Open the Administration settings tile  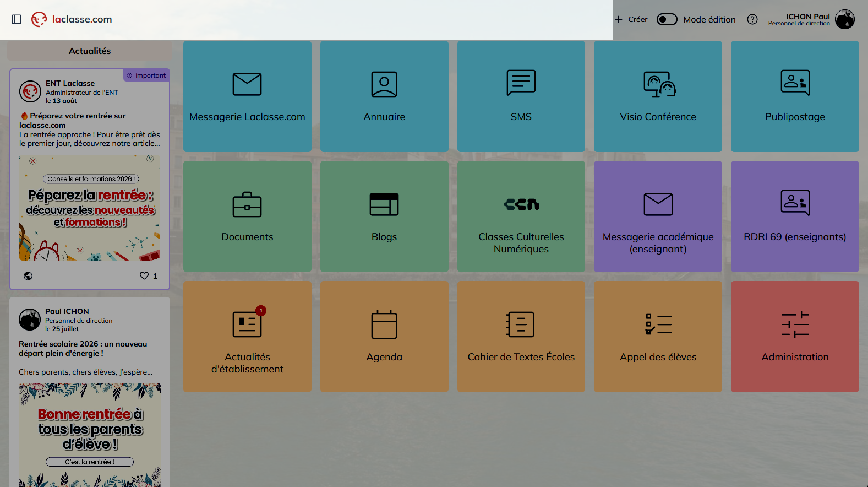coord(795,337)
